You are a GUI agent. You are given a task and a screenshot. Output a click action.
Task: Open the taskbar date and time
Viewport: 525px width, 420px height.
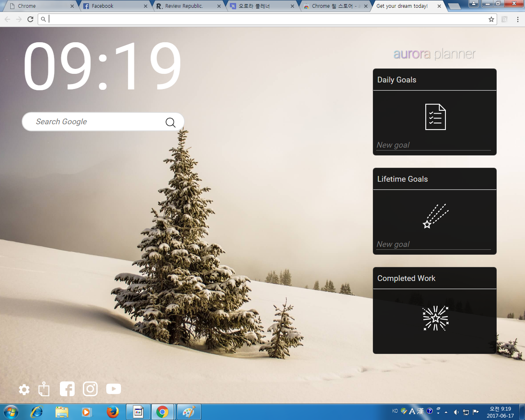(x=500, y=412)
